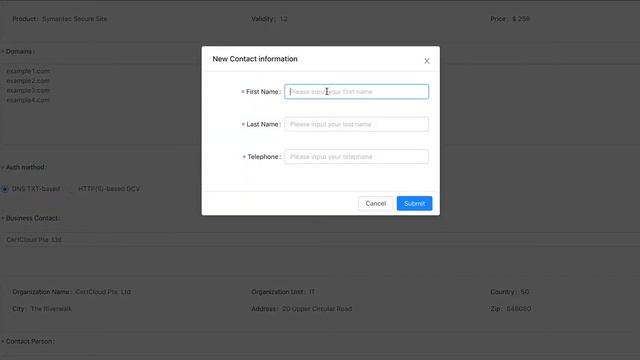Image resolution: width=640 pixels, height=360 pixels.
Task: Click the example3.com domain entry
Action: (x=28, y=90)
